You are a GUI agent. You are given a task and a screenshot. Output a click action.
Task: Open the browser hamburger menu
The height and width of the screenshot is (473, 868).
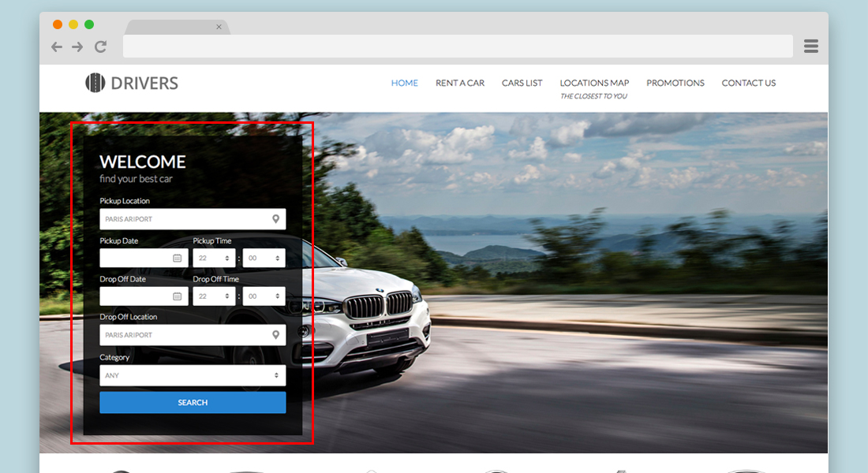pos(810,47)
